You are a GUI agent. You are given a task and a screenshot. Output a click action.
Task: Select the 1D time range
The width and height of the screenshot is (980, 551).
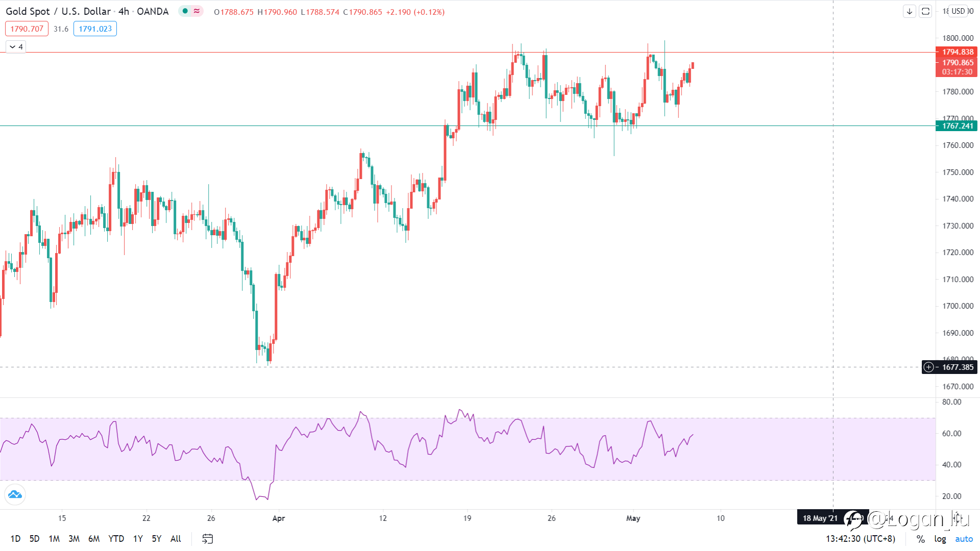[15, 539]
